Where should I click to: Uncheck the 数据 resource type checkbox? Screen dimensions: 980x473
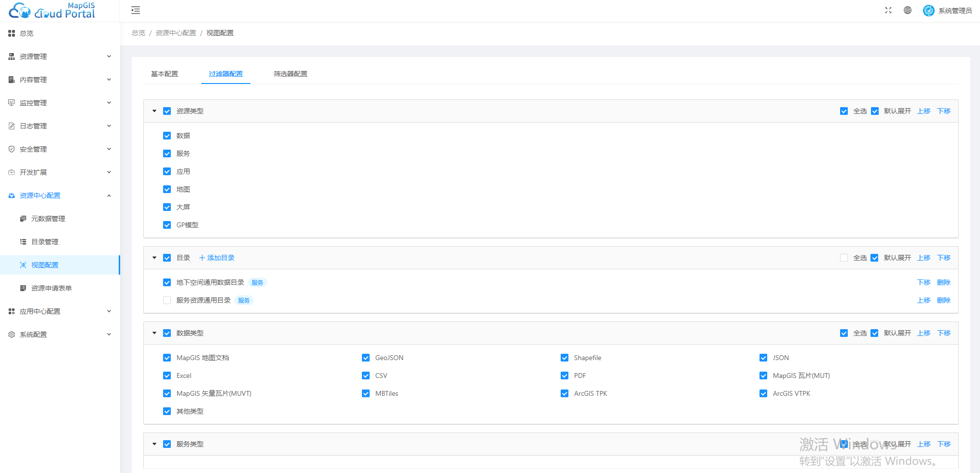click(167, 136)
